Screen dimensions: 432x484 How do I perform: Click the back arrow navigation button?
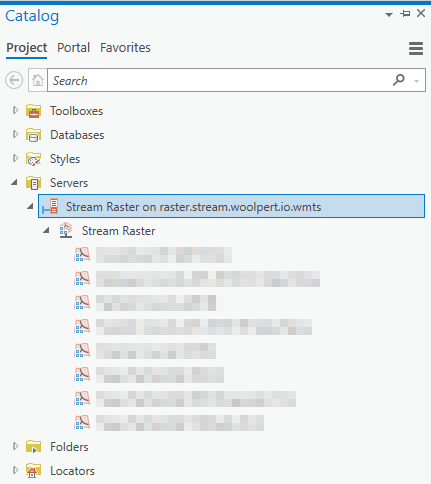point(14,80)
